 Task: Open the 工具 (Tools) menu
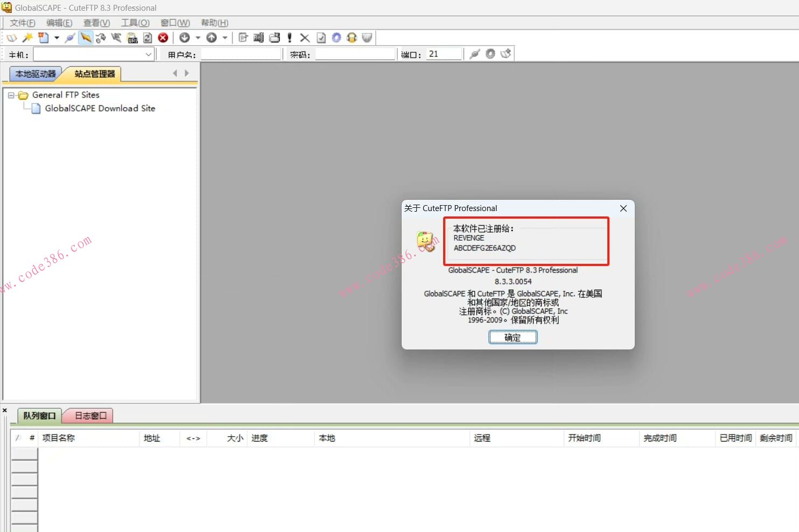tap(135, 23)
